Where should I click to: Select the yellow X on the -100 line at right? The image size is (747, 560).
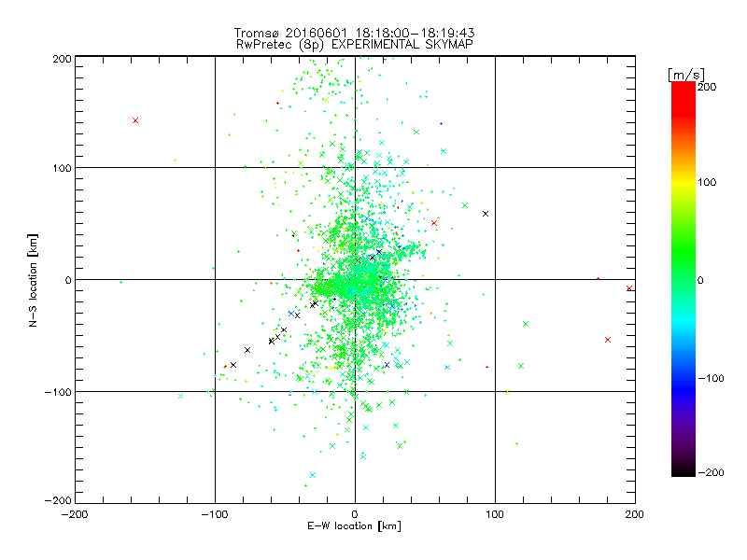[x=507, y=392]
